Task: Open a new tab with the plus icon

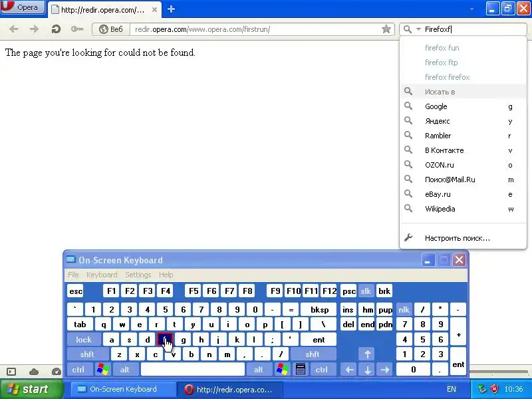Action: (172, 9)
